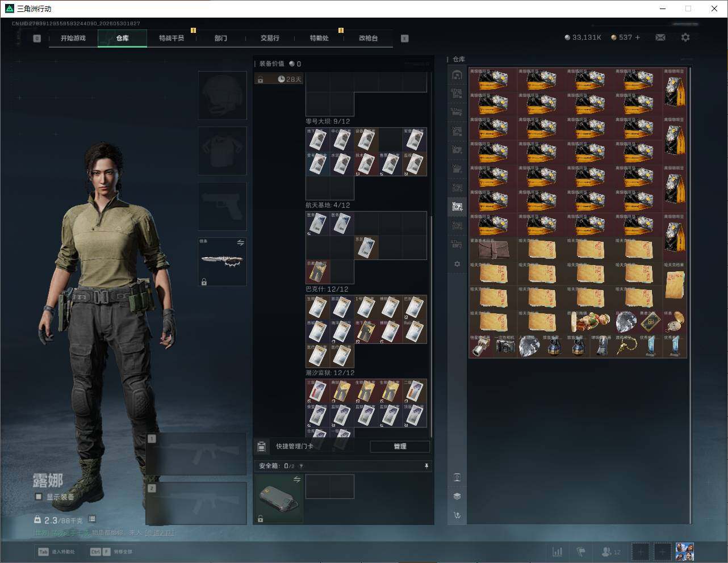Image resolution: width=728 pixels, height=563 pixels.
Task: Open the weight details list icon
Action: click(x=92, y=519)
